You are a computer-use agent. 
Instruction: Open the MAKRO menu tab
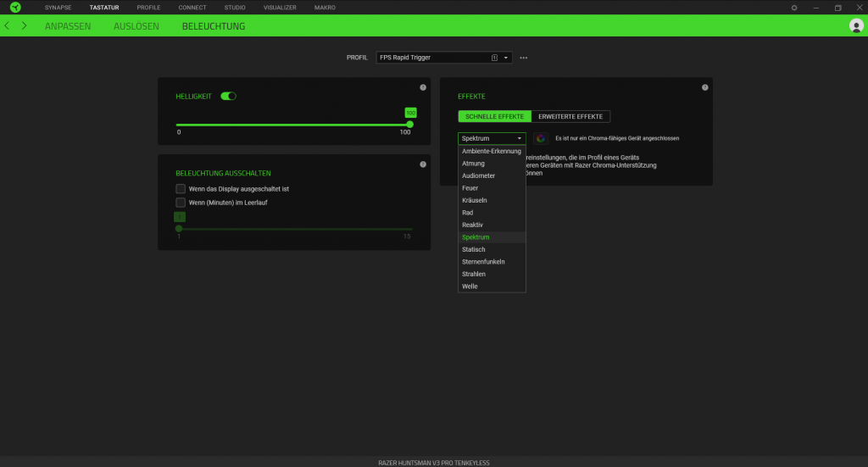[x=325, y=8]
